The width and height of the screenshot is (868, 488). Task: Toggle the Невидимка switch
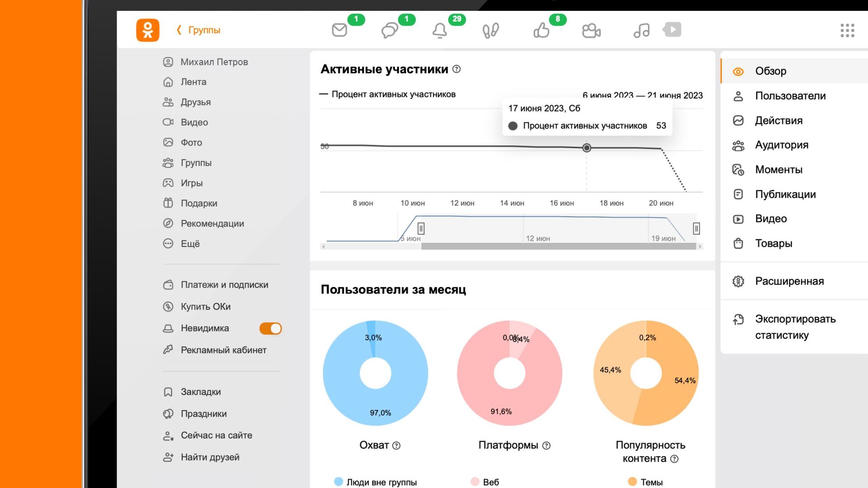[x=270, y=328]
